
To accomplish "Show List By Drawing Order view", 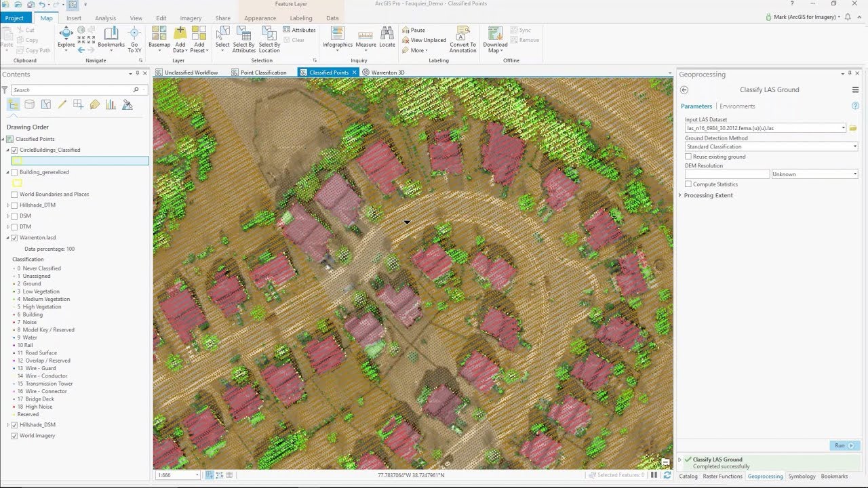I will pos(14,104).
